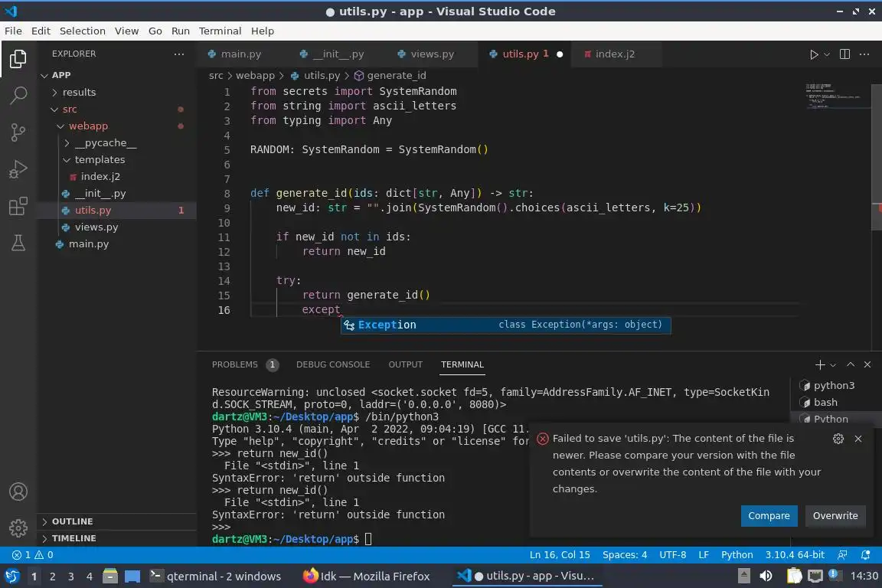Switch to the main.py editor tab

point(240,54)
